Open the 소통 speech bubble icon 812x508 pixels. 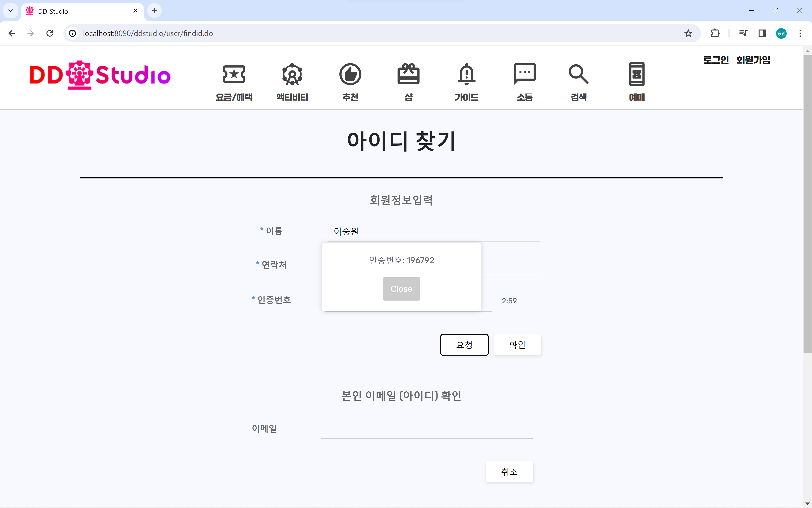(525, 74)
